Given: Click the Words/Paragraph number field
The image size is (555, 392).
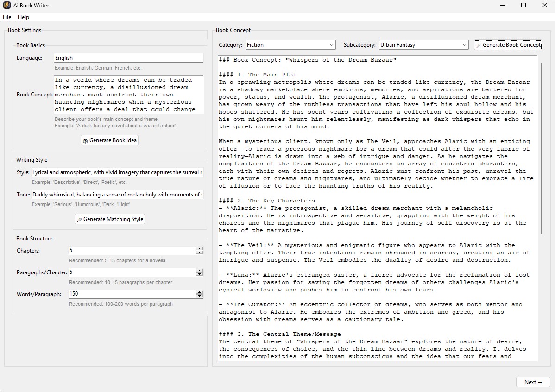Looking at the screenshot, I should pyautogui.click(x=132, y=294).
